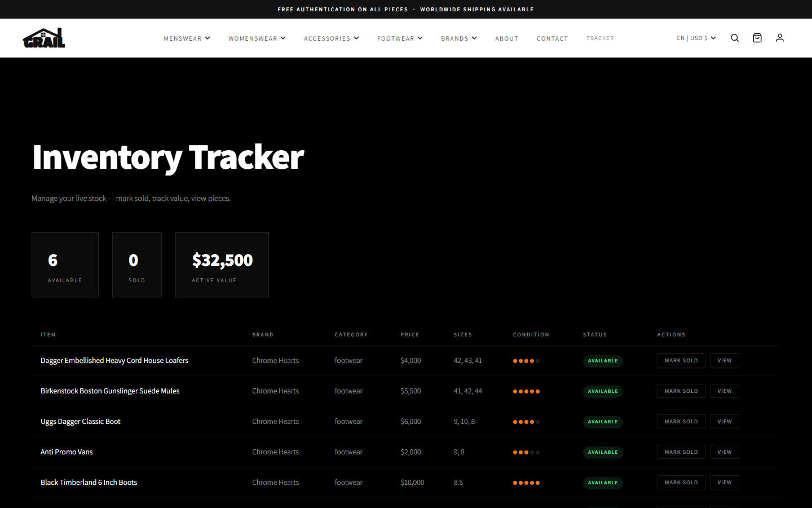Click condition rating dots for Black Timberland Boots
This screenshot has height=508, width=812.
click(526, 483)
